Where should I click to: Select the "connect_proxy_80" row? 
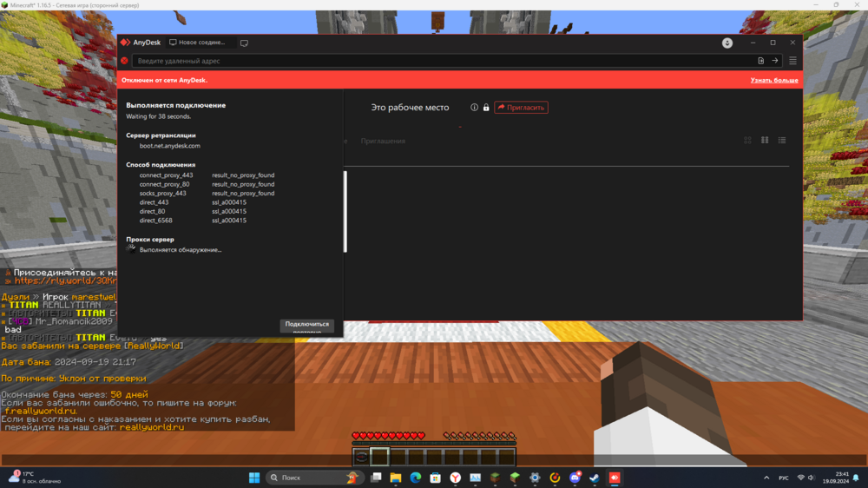click(207, 184)
